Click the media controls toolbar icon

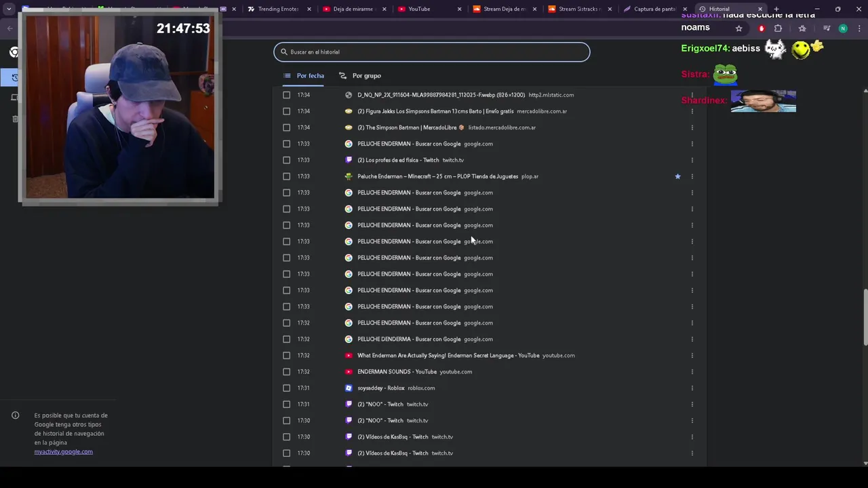[827, 28]
